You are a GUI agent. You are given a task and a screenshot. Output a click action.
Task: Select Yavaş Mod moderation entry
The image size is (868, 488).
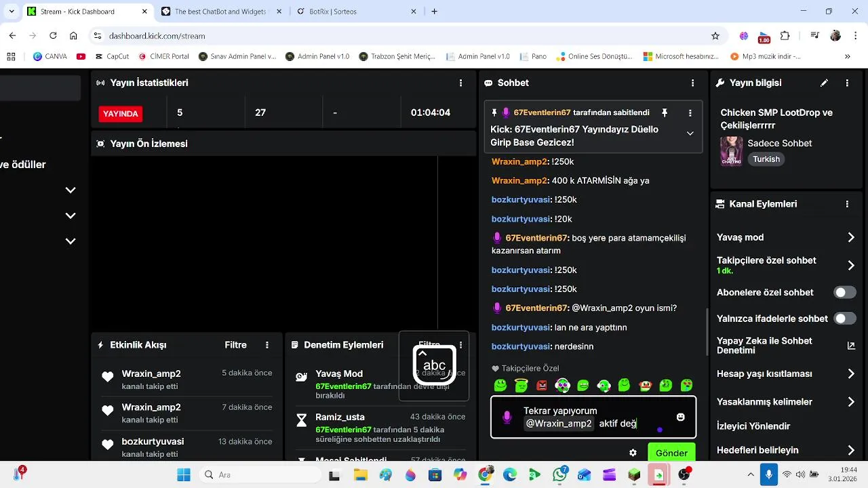coord(380,384)
